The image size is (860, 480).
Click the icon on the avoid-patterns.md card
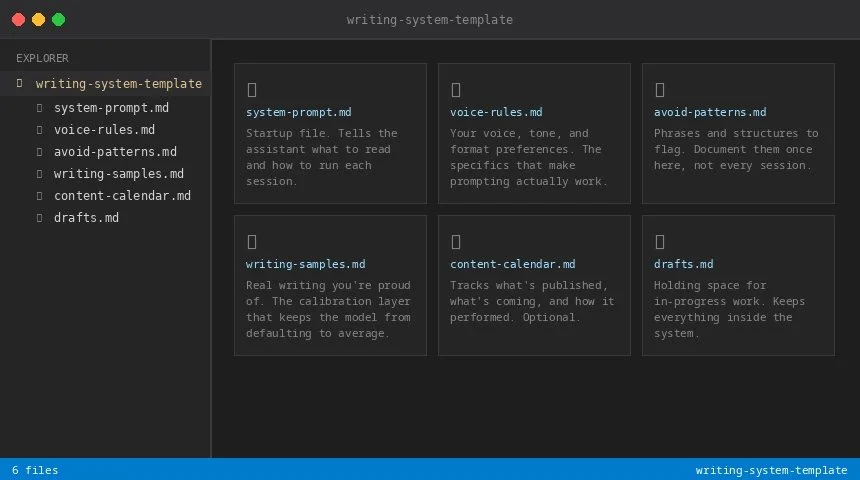[x=660, y=90]
